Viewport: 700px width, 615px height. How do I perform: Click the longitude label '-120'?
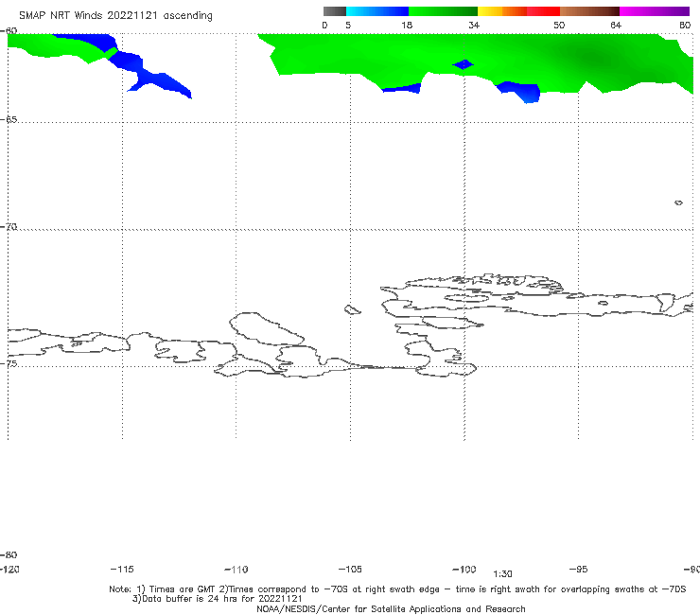pyautogui.click(x=9, y=569)
